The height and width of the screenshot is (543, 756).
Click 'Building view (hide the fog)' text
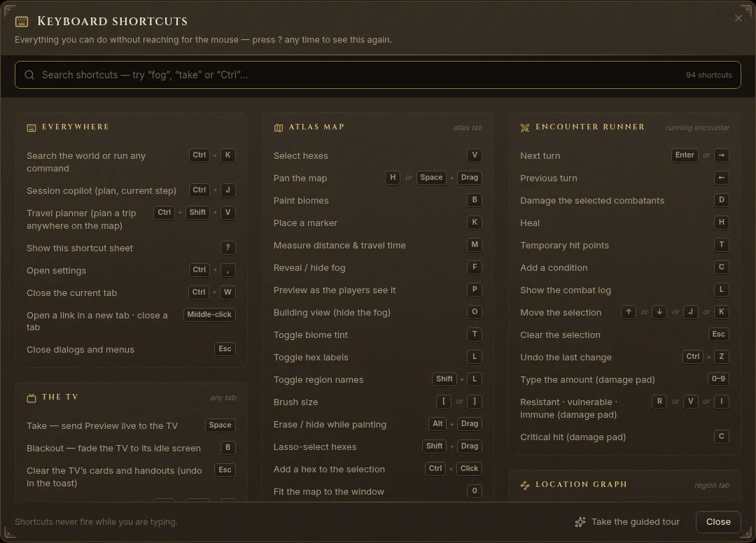pos(332,312)
